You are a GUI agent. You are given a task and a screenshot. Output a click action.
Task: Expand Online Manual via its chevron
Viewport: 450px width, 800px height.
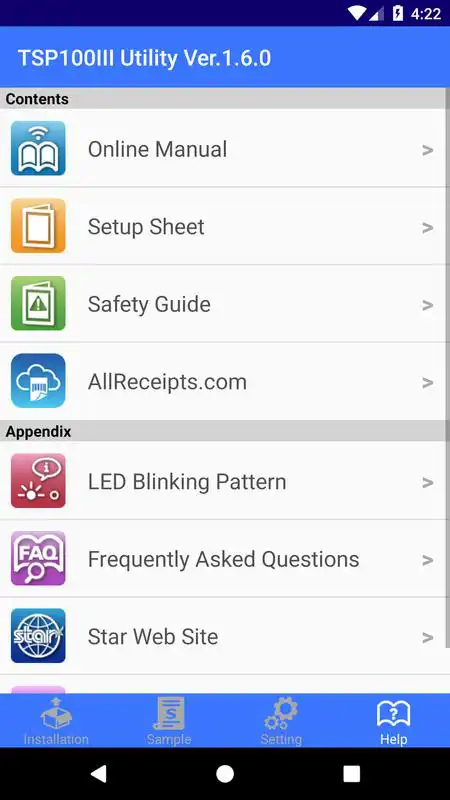pyautogui.click(x=428, y=150)
